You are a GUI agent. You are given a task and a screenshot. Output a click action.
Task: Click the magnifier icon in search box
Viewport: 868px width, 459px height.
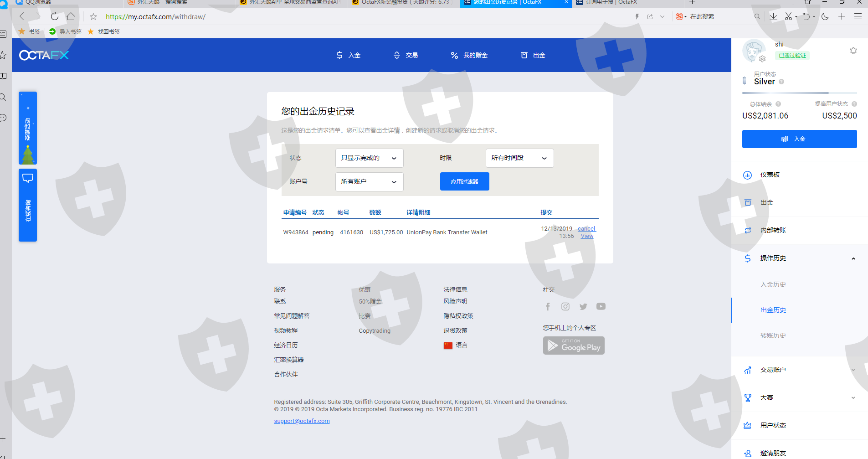[757, 16]
